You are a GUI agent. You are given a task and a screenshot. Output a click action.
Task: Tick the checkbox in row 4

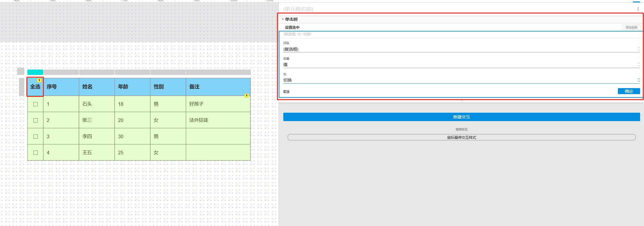click(36, 153)
